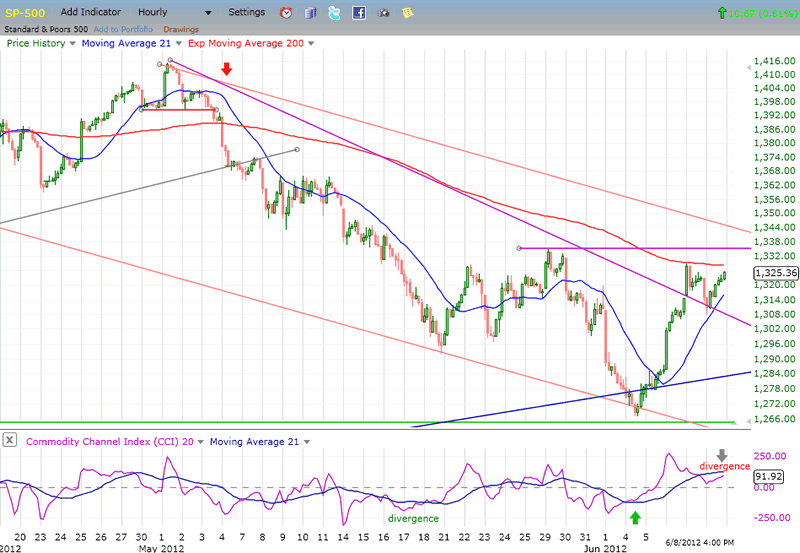This screenshot has height=553, width=800.
Task: Close the CCI indicator panel with X
Action: coord(9,440)
